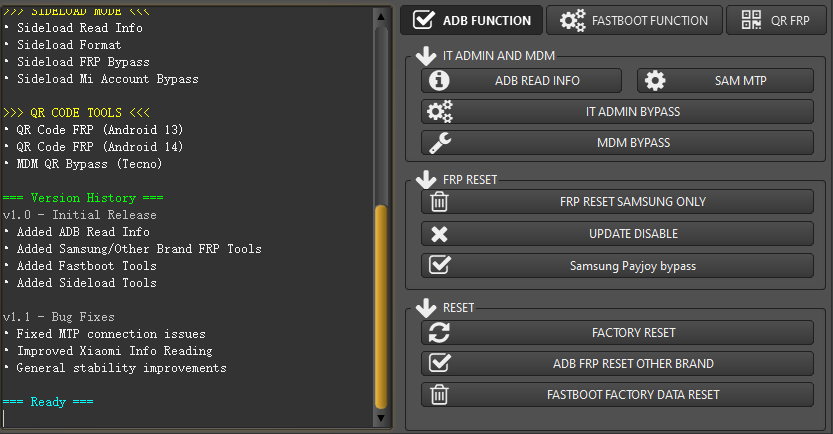
Task: Click 'v1.1 - Bug Fixes' line
Action: tap(59, 317)
